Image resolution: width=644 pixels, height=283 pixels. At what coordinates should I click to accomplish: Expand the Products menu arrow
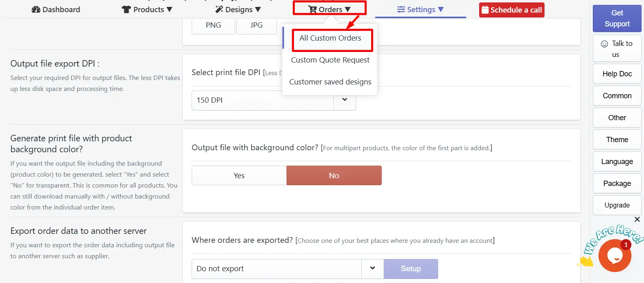click(169, 9)
